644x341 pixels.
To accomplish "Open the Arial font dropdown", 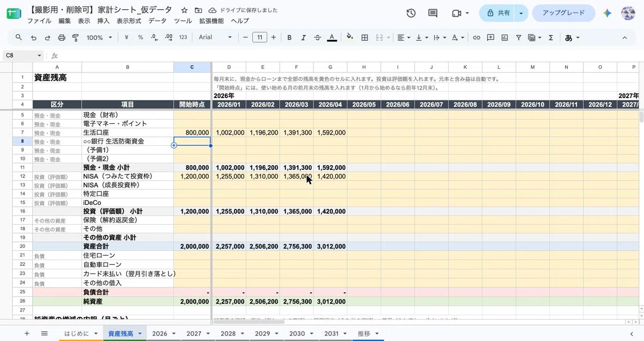I will (x=215, y=38).
